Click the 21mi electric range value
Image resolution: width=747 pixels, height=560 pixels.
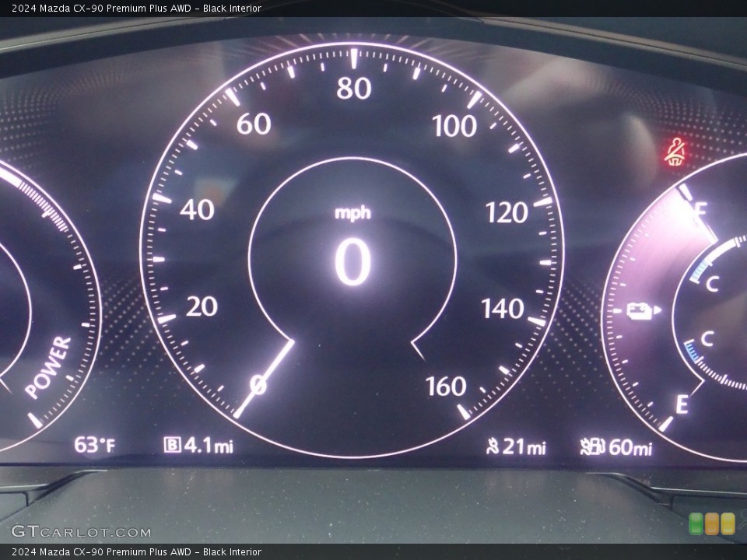click(524, 446)
